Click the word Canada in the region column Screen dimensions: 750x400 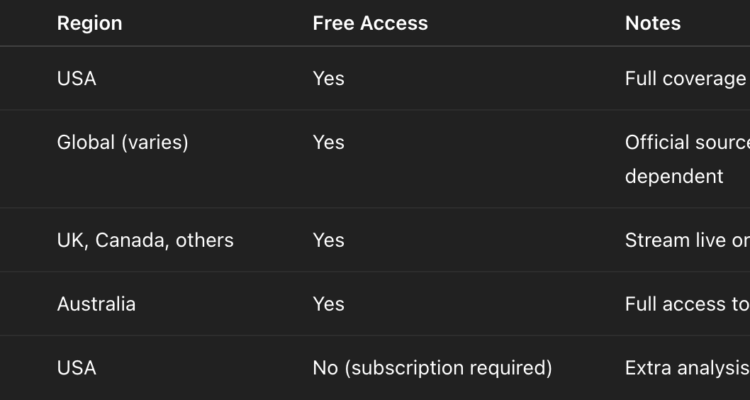tap(131, 240)
